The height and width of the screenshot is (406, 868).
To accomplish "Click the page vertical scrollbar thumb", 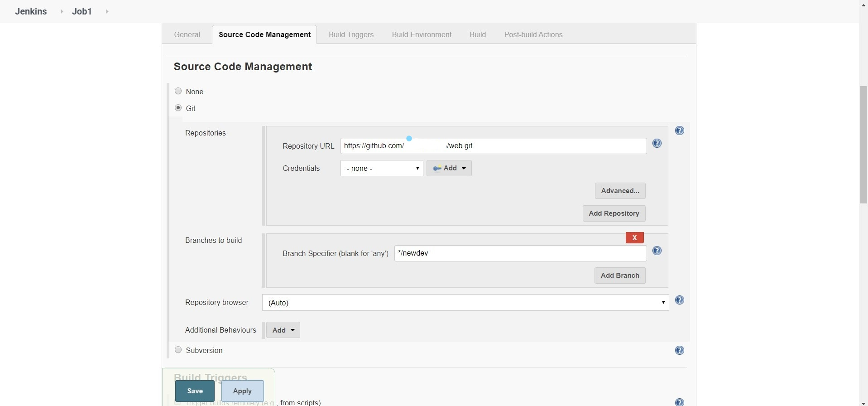I will click(863, 144).
